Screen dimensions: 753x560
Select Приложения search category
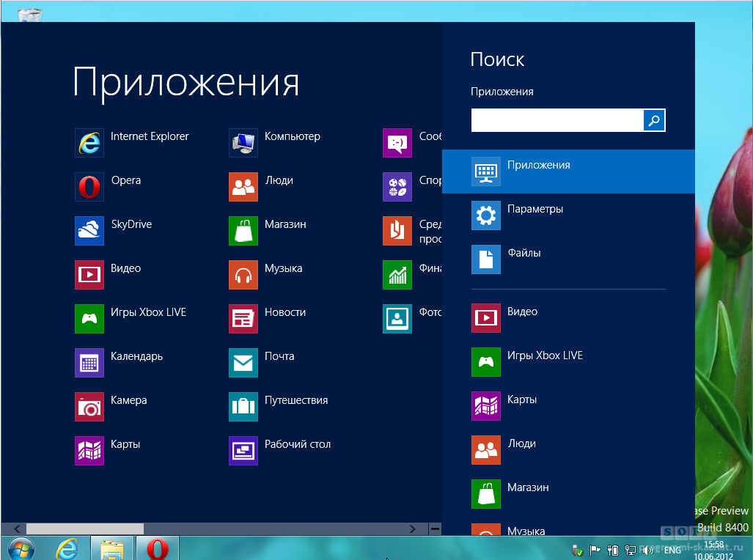(568, 172)
